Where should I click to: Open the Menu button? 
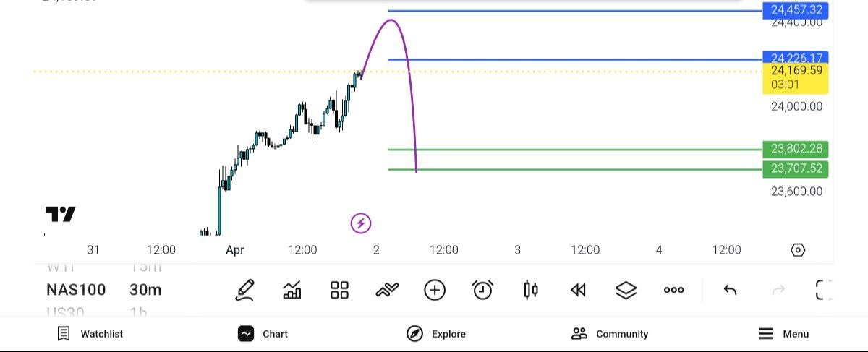tap(783, 334)
